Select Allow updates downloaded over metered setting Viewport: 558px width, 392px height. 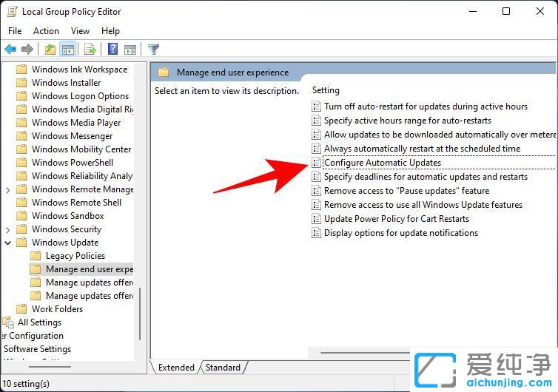tap(440, 135)
